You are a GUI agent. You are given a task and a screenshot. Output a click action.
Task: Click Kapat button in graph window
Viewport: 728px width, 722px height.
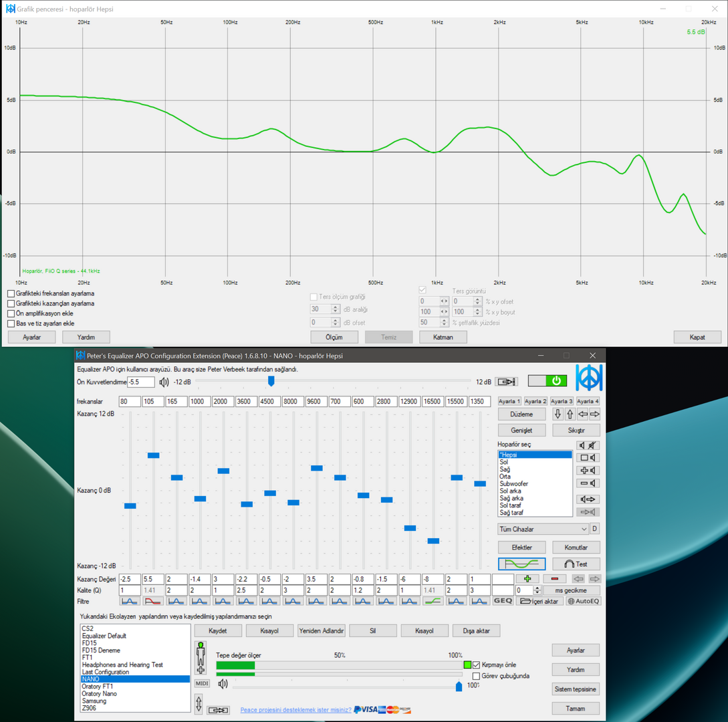coord(697,337)
